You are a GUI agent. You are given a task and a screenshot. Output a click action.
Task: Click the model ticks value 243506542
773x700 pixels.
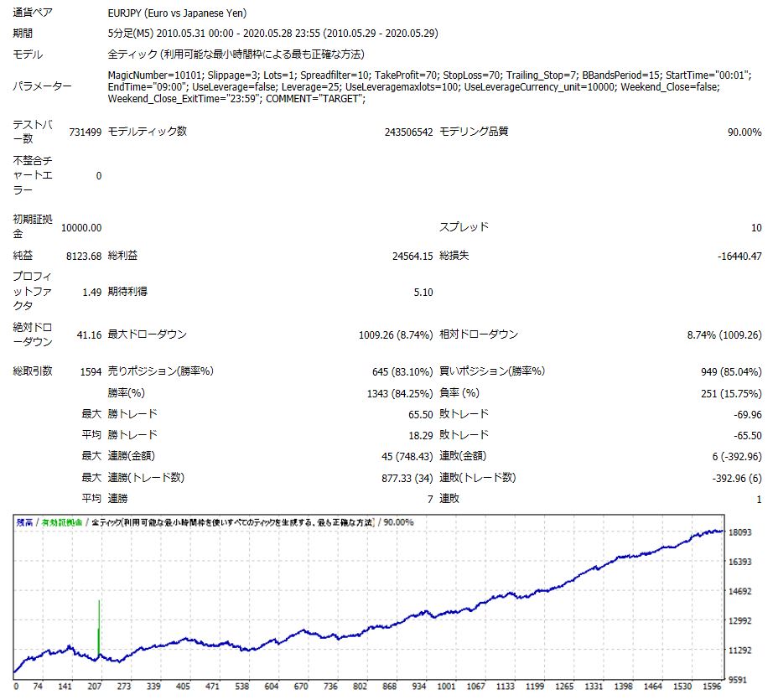click(x=408, y=132)
